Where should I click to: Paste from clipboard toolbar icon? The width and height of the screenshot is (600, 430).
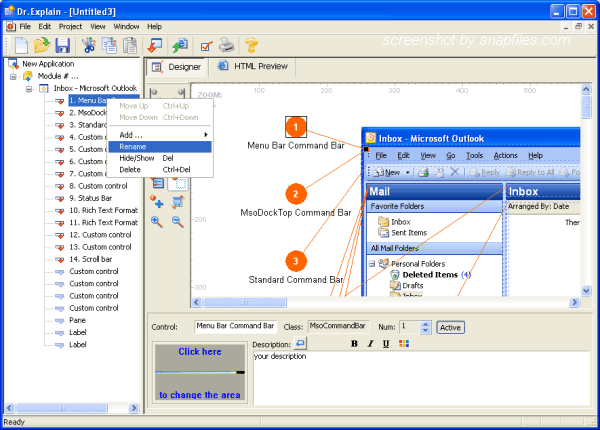coord(130,45)
